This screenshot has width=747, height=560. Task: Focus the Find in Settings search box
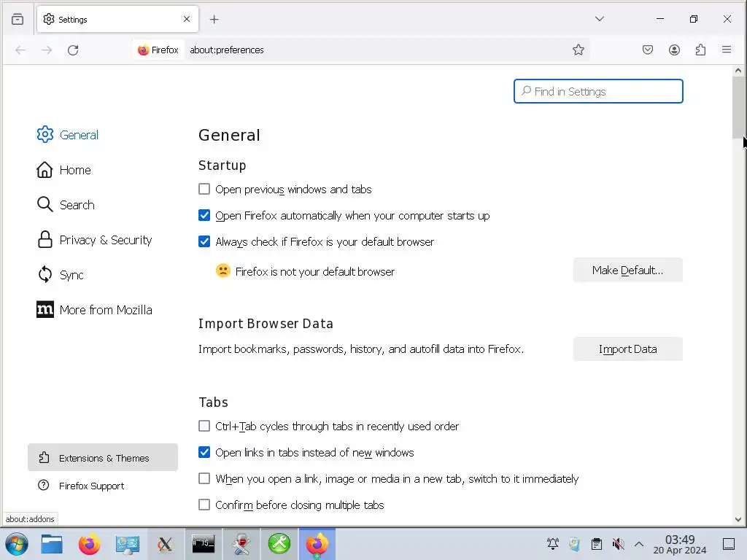(598, 91)
